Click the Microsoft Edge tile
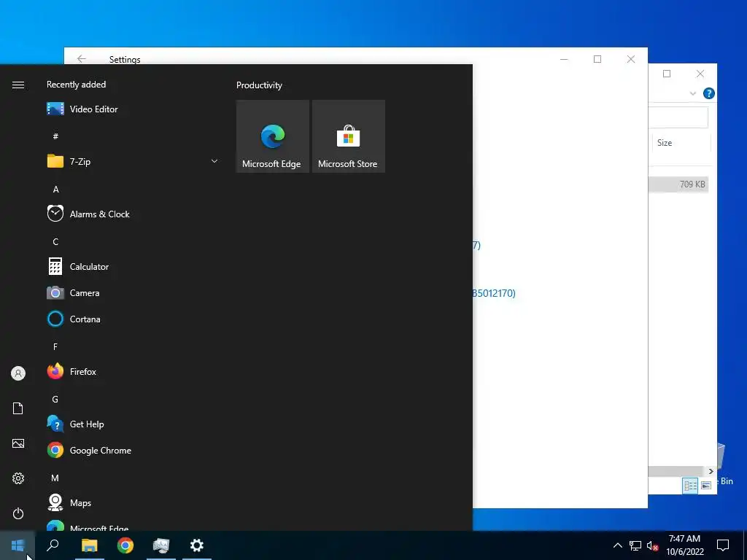747x560 pixels. pyautogui.click(x=273, y=136)
